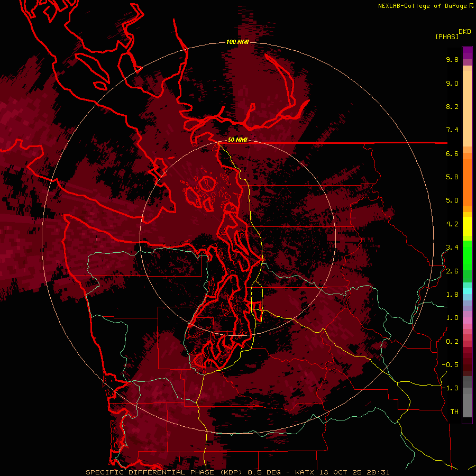Click the 5.8 scale value

click(452, 177)
